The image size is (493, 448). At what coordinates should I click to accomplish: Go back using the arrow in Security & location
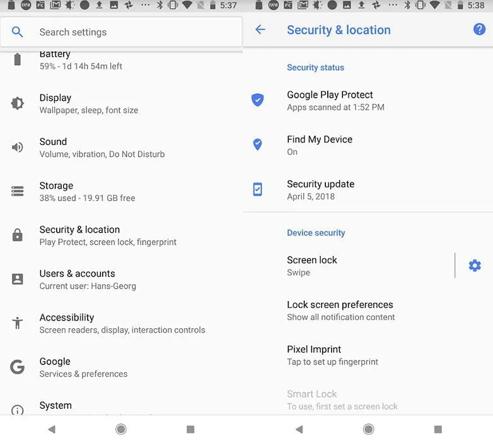260,30
